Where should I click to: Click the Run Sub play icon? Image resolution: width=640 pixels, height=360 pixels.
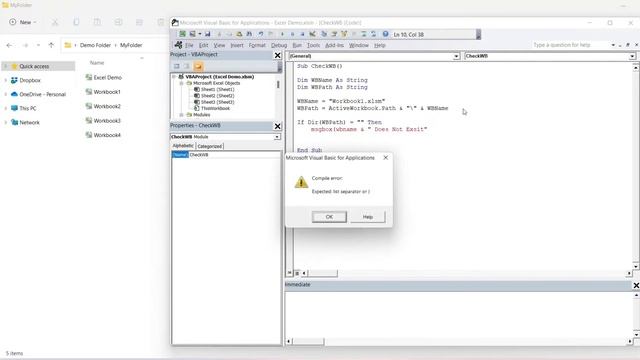282,34
